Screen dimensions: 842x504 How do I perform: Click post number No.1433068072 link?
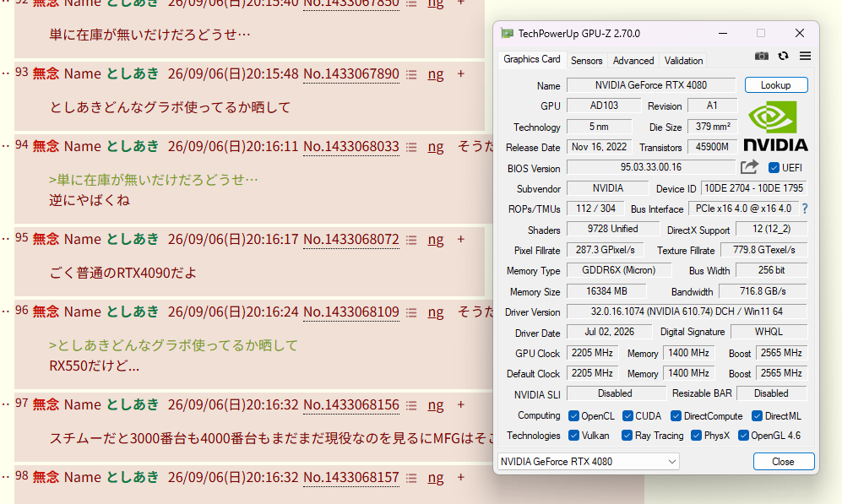tap(351, 239)
